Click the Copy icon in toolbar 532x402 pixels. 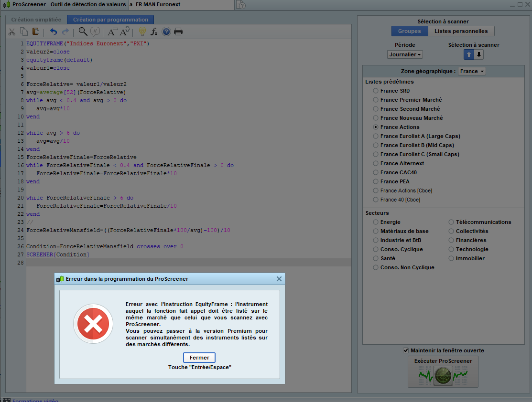[x=24, y=32]
